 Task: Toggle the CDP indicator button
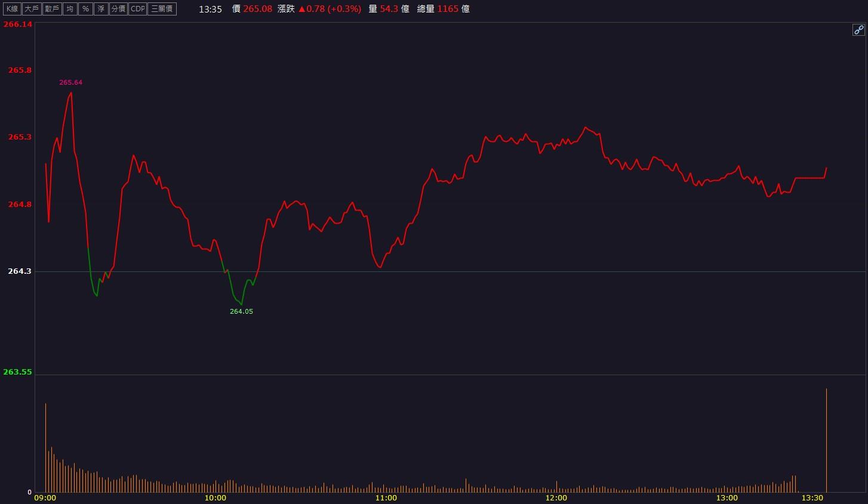[137, 9]
